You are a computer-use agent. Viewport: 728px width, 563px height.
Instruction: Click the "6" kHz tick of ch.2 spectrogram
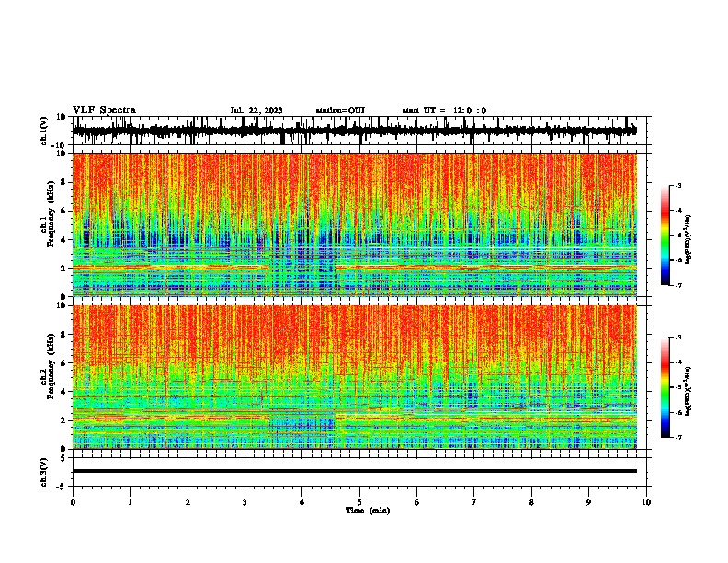64,363
